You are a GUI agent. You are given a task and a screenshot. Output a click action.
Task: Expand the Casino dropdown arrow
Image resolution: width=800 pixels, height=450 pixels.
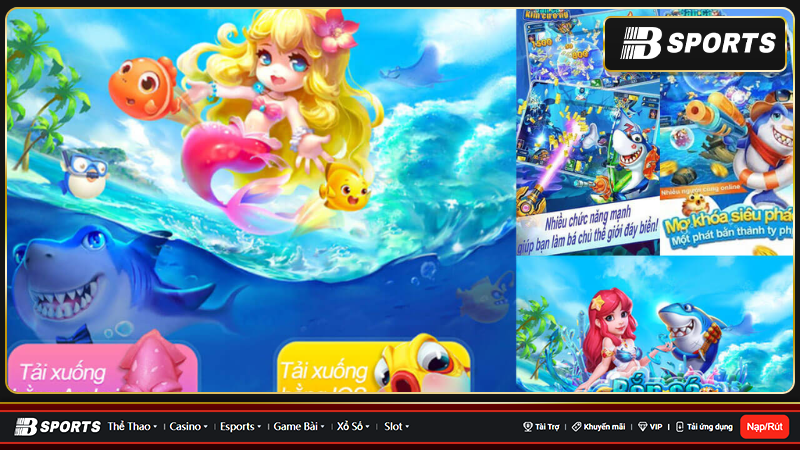(206, 427)
